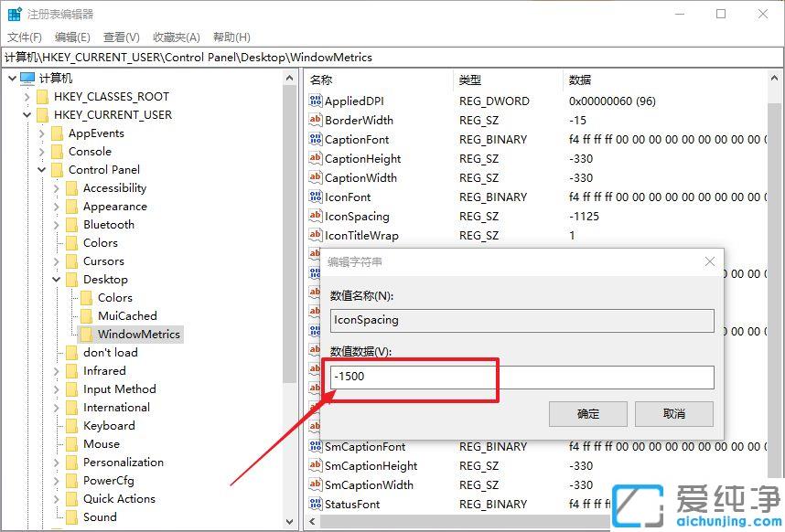The height and width of the screenshot is (532, 785).
Task: Click the REG_DWORD icon beside AppliedDPI
Action: click(x=315, y=101)
